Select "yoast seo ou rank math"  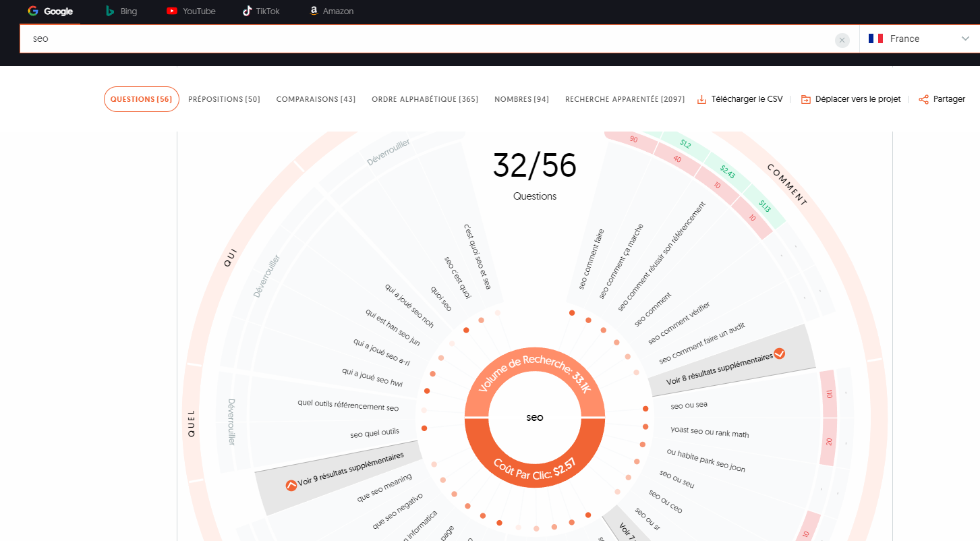710,431
